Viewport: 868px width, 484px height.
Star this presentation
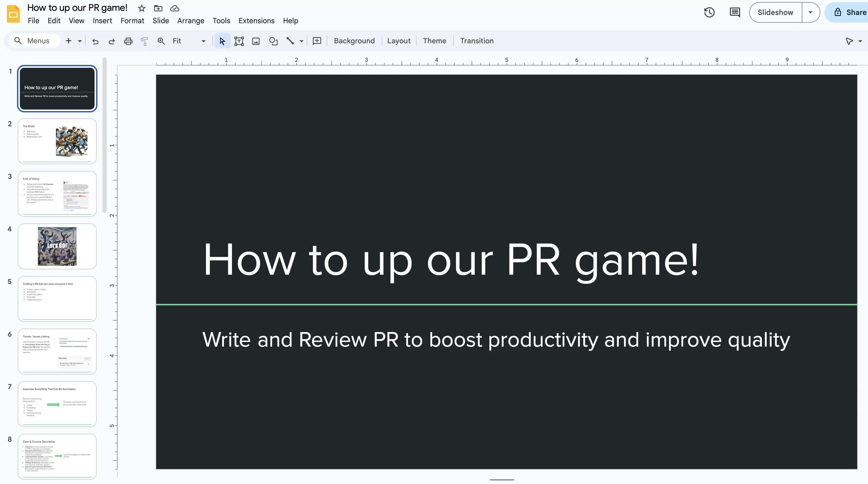coord(141,8)
